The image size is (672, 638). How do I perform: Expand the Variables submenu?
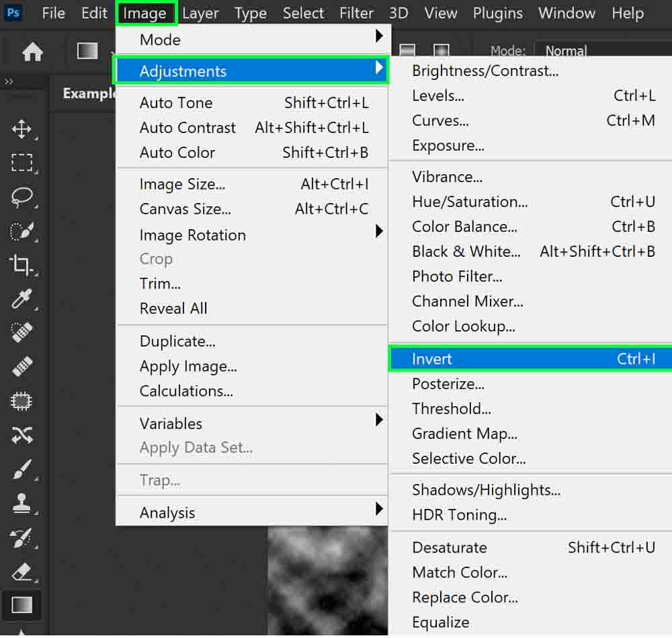[253, 423]
